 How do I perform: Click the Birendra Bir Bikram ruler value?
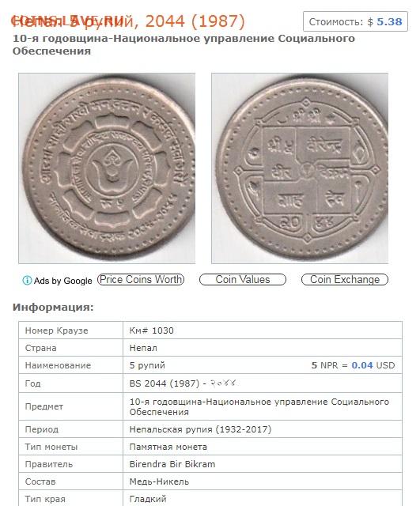[x=172, y=464]
